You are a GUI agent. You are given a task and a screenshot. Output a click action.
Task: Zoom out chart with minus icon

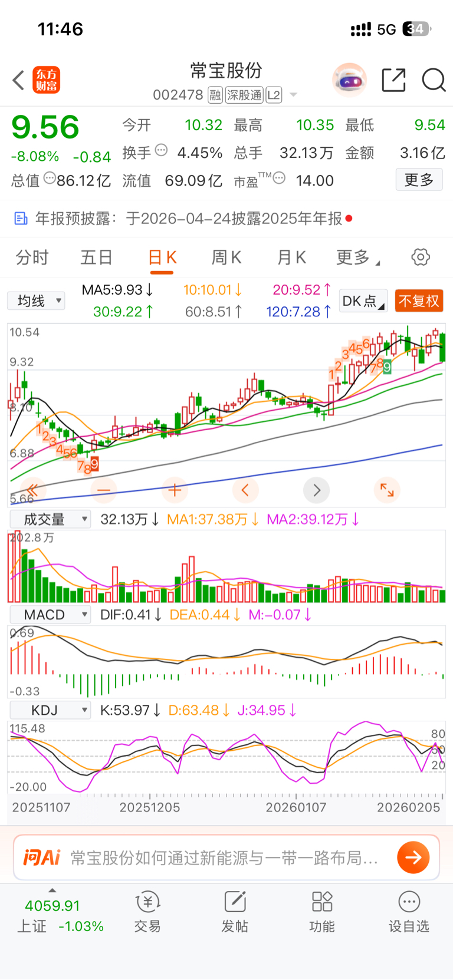[104, 490]
